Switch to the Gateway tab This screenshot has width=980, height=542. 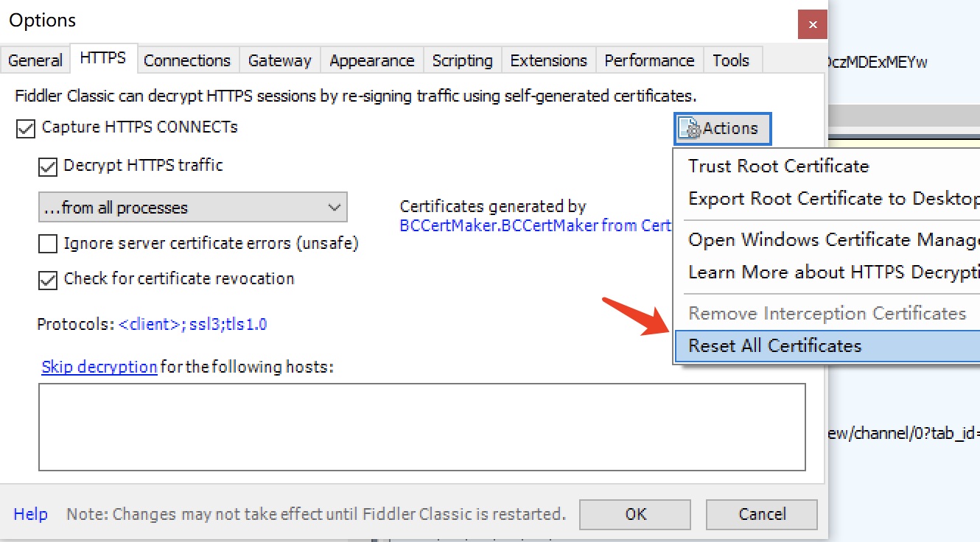(279, 60)
